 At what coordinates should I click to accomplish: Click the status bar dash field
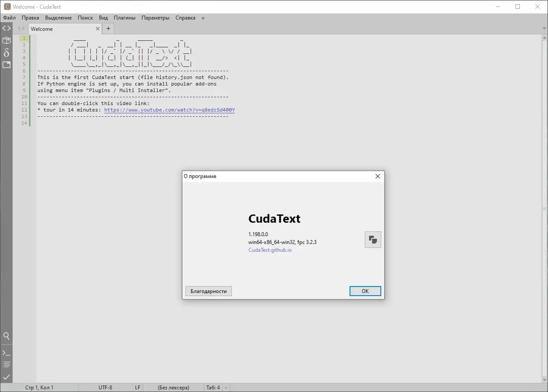(x=226, y=387)
